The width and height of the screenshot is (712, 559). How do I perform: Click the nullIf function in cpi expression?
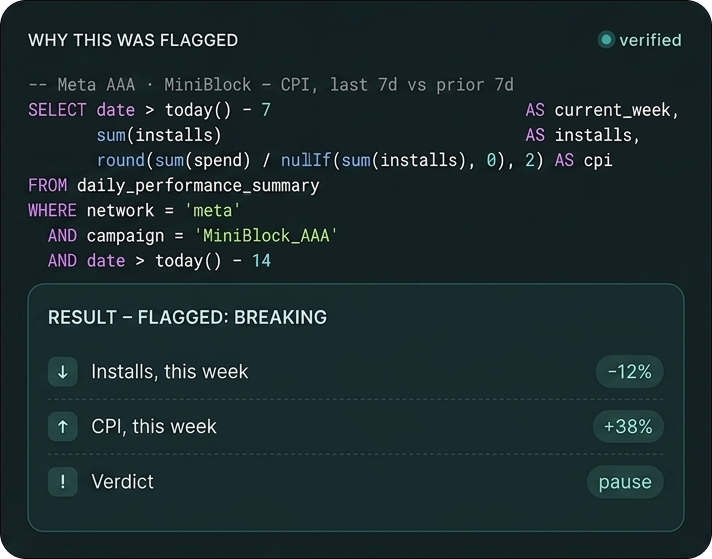click(x=306, y=160)
